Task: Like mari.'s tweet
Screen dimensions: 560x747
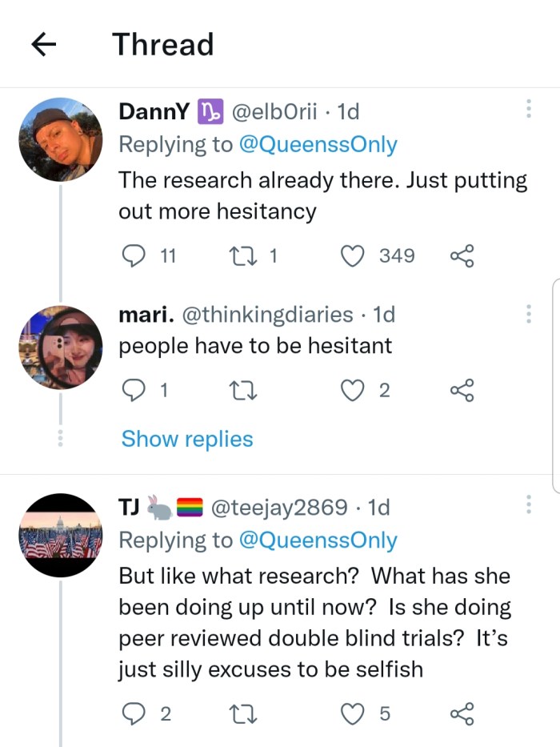Action: click(352, 390)
